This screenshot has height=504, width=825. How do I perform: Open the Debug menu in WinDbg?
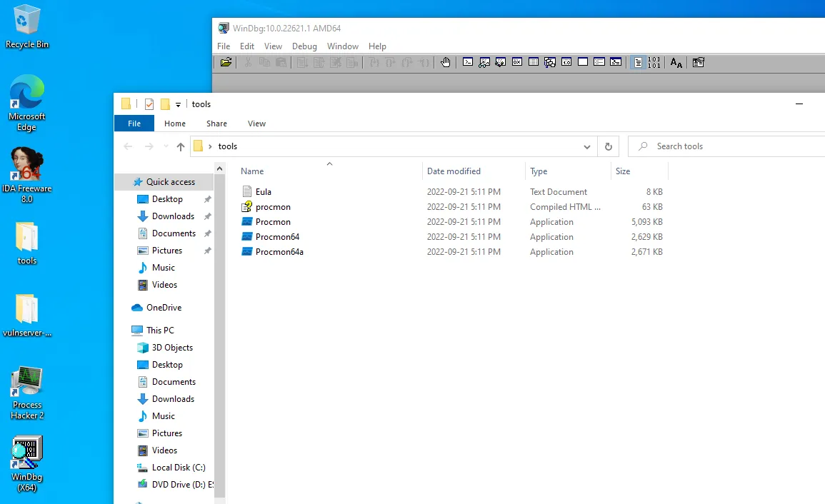304,46
